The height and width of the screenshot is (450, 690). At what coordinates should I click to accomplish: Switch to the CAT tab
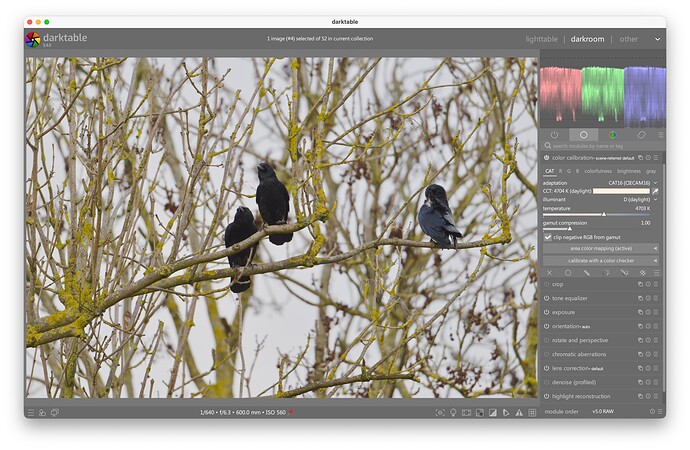[x=550, y=171]
